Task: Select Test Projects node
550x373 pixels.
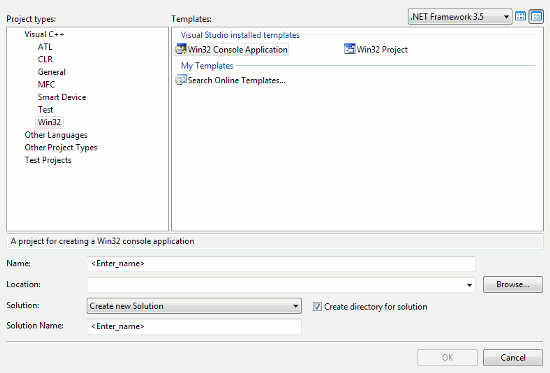Action: [x=48, y=160]
